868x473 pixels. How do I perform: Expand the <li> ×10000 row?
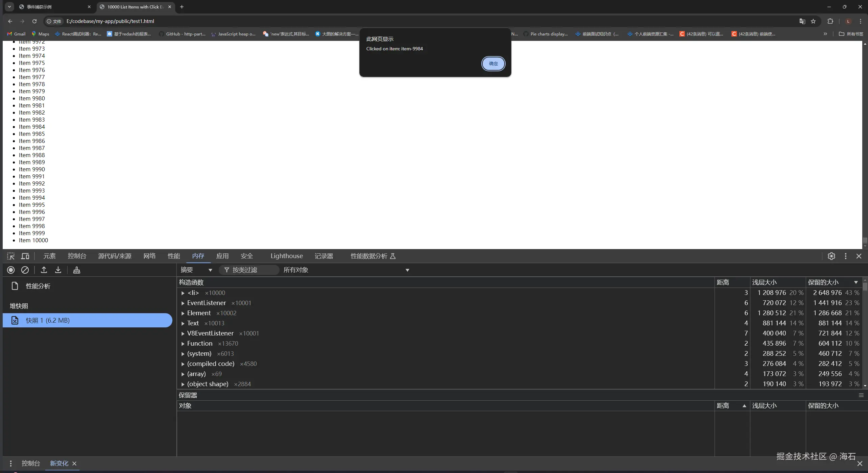[183, 293]
